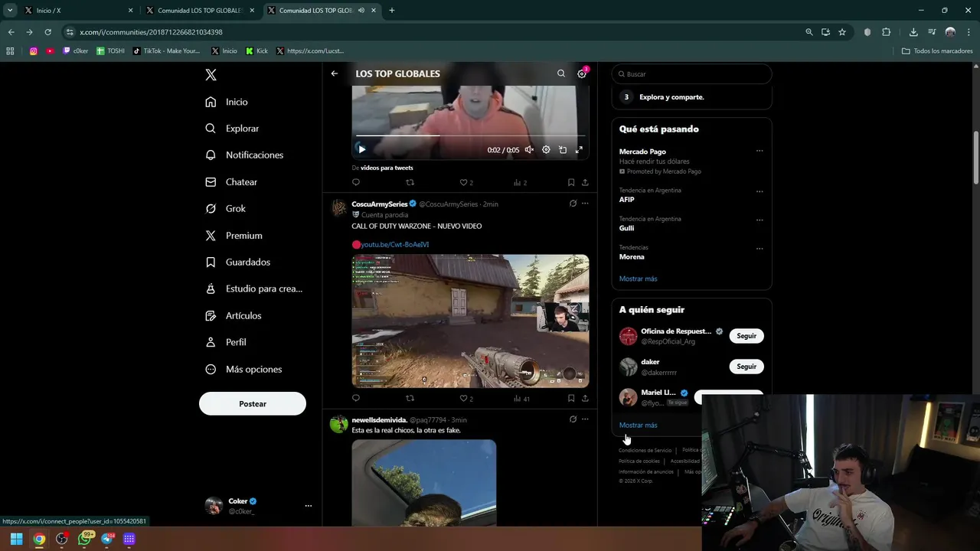
Task: View analytics of CoscuArmySeries post
Action: point(521,398)
